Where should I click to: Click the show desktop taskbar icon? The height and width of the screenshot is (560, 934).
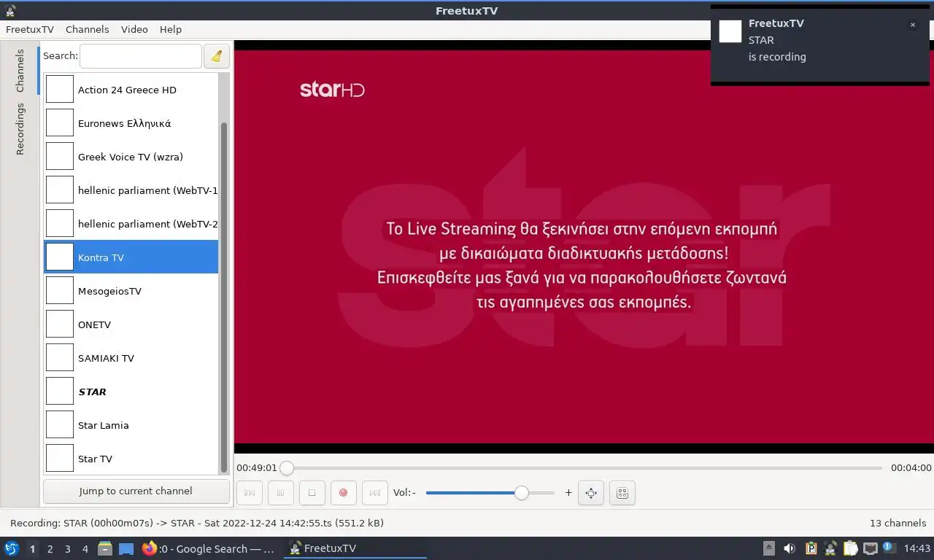126,548
